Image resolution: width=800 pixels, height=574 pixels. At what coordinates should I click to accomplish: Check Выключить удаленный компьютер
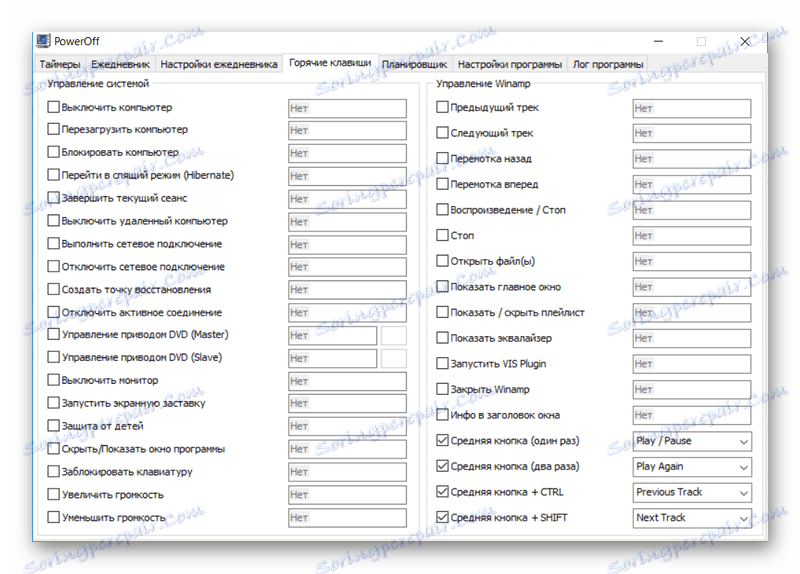(x=54, y=221)
